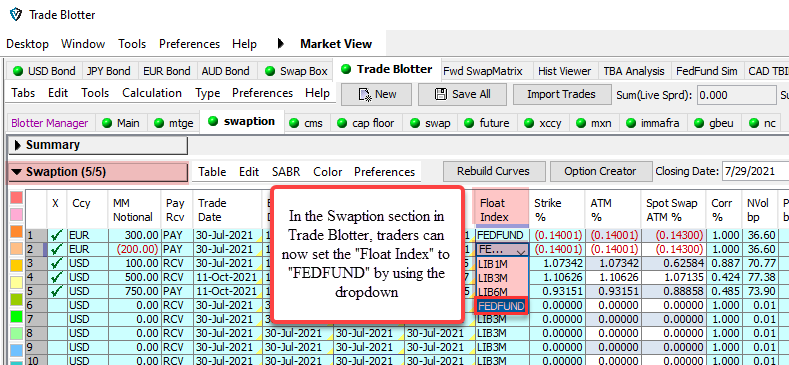Click the green dot on cap floor tab
Viewport: 789px width, 365px height.
[342, 123]
